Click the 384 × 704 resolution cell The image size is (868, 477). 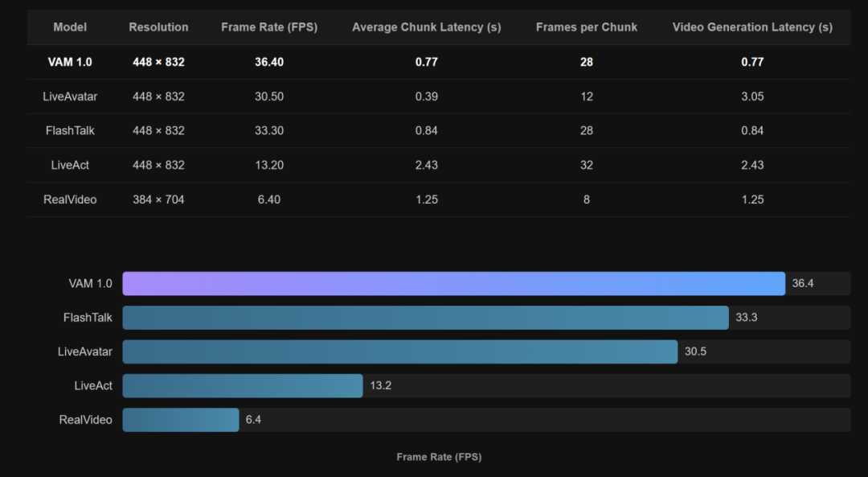(158, 199)
